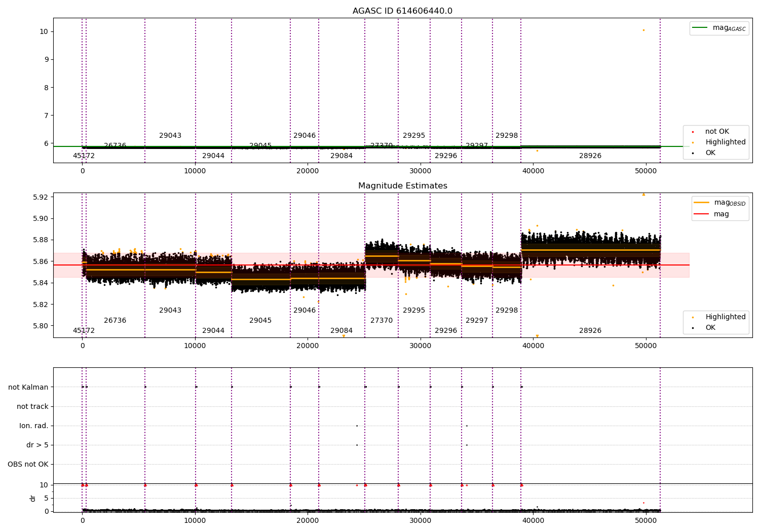
Task: Click the 'Ion. rad.' y-axis label
Action: click(x=34, y=426)
